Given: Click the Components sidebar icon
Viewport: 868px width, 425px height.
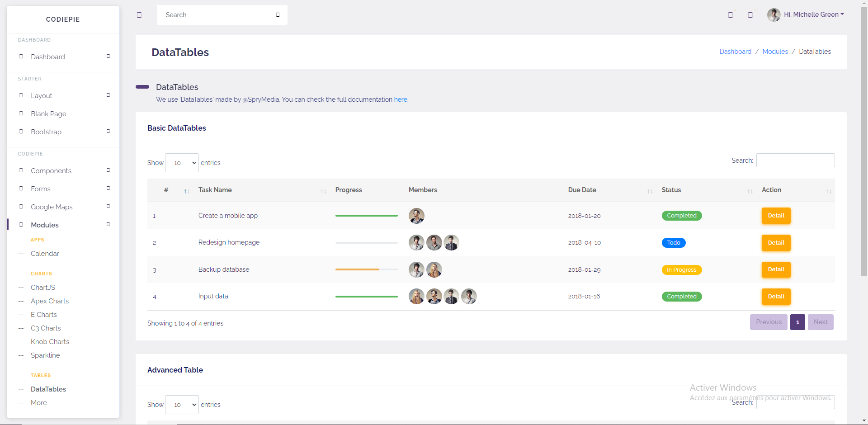Looking at the screenshot, I should (x=21, y=170).
